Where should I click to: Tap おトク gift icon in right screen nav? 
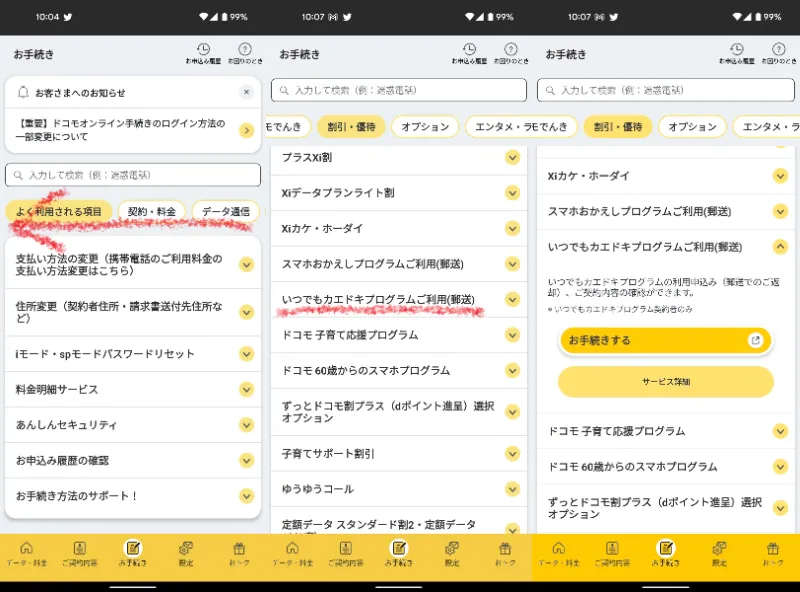pos(772,554)
